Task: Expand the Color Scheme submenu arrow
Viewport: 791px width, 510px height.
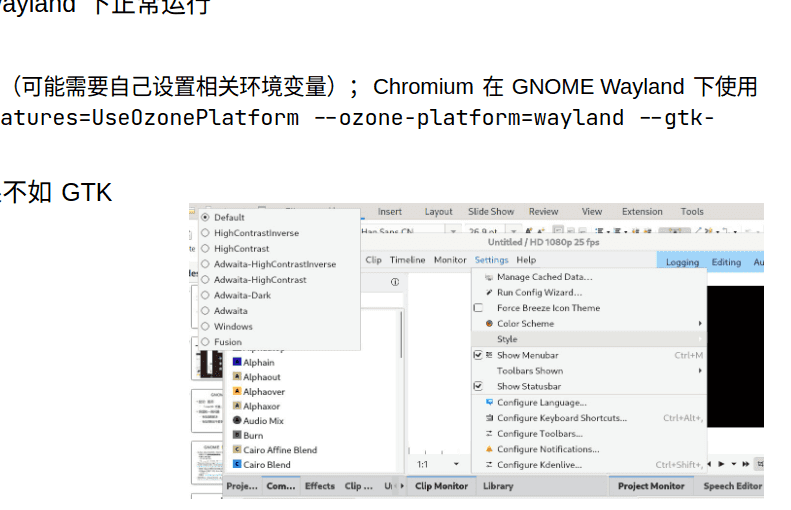Action: point(700,323)
